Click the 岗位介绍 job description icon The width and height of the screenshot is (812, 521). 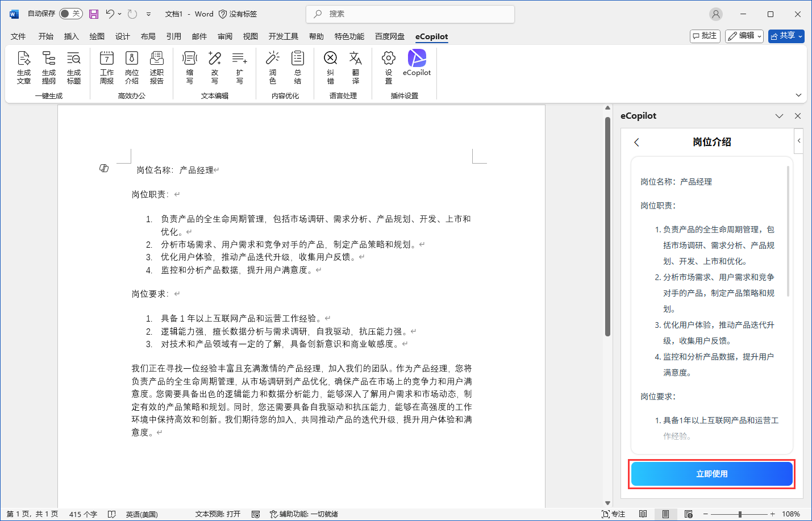click(132, 67)
